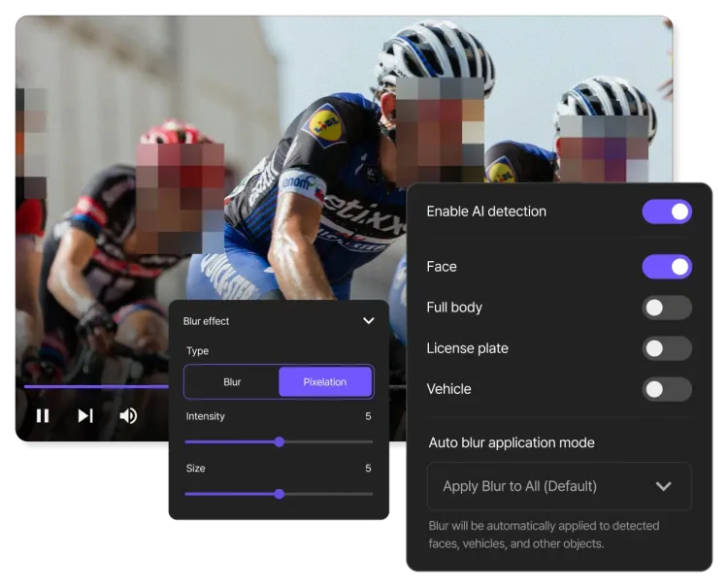Click the video progress bar
This screenshot has height=587, width=728.
tap(97, 386)
